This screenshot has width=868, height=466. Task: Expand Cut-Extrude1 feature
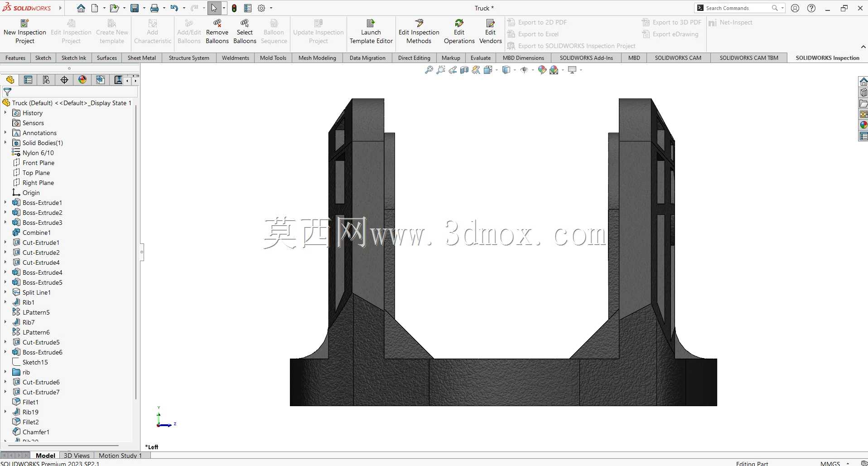(5, 243)
